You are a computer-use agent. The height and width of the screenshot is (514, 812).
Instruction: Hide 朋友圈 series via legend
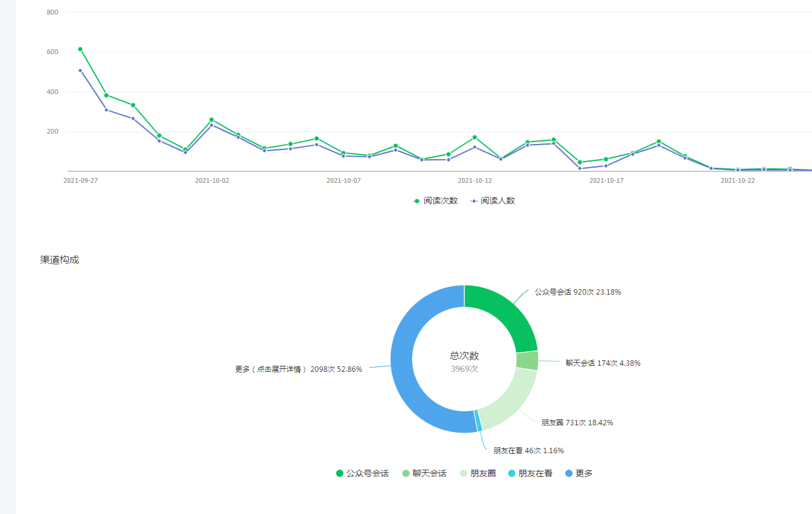click(478, 473)
